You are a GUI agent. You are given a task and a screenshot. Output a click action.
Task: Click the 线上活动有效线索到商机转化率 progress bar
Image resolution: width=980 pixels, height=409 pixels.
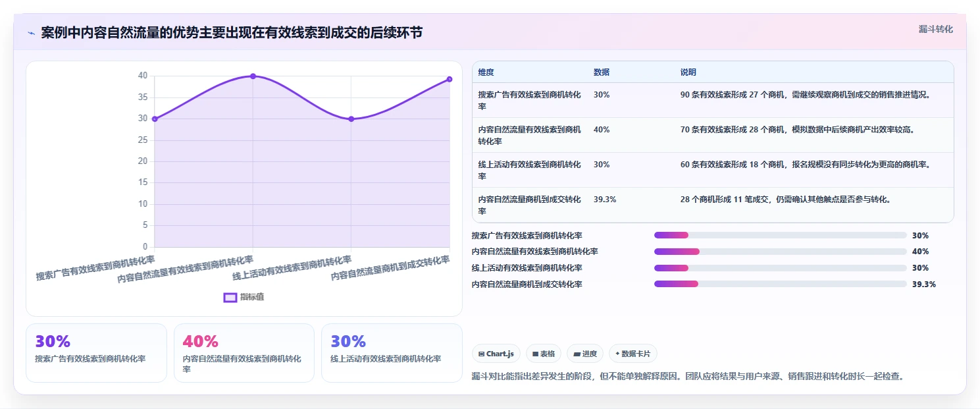781,268
